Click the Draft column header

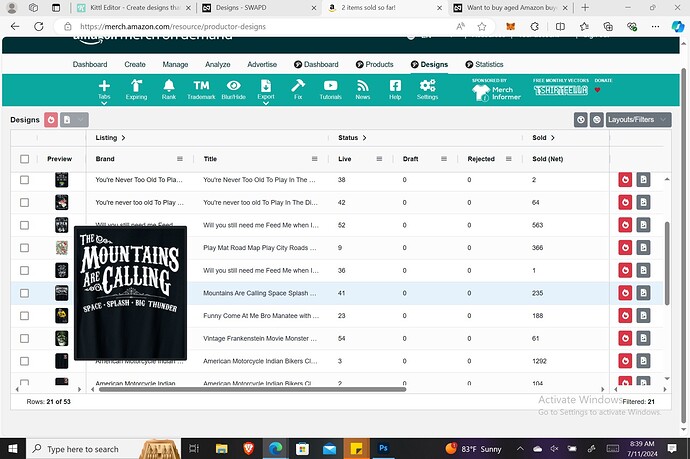(411, 159)
